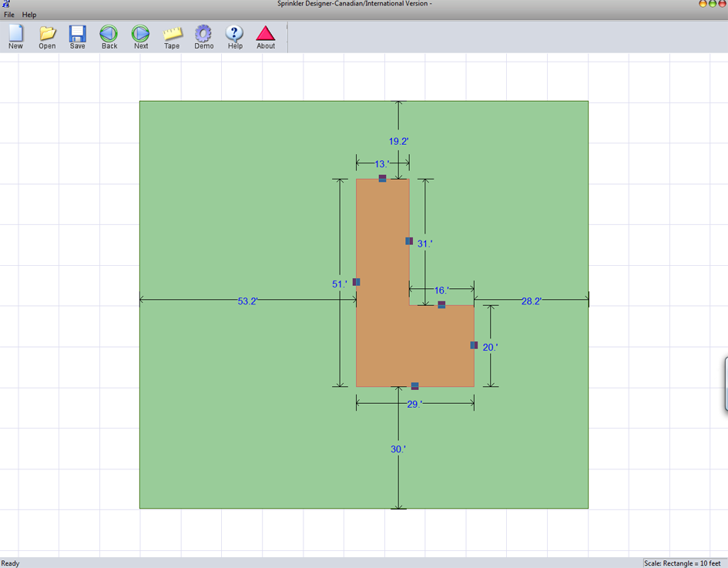This screenshot has height=568, width=728.
Task: Open a saved design with Open icon
Action: pyautogui.click(x=47, y=37)
